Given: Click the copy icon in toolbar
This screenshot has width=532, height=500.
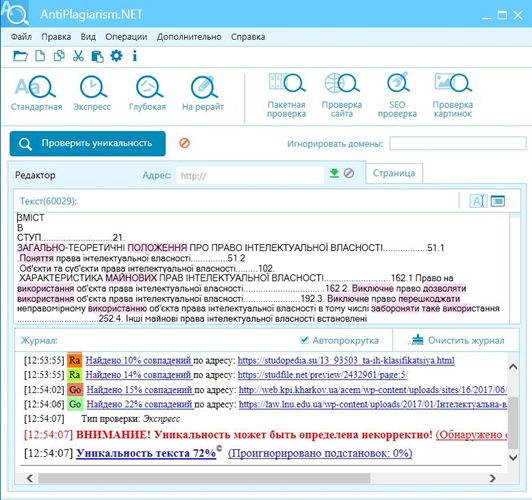Looking at the screenshot, I should pyautogui.click(x=59, y=56).
